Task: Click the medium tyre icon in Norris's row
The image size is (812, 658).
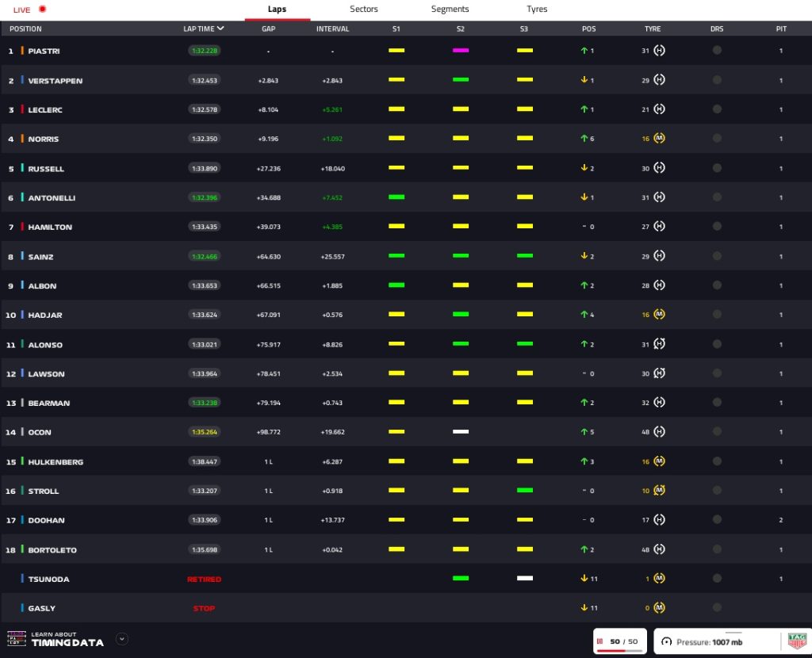Action: click(658, 139)
